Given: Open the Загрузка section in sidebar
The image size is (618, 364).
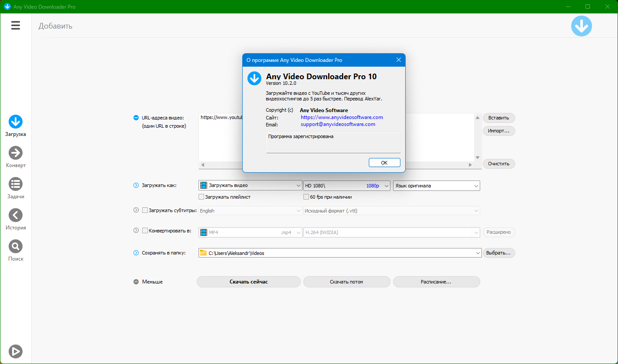Looking at the screenshot, I should coord(16,122).
